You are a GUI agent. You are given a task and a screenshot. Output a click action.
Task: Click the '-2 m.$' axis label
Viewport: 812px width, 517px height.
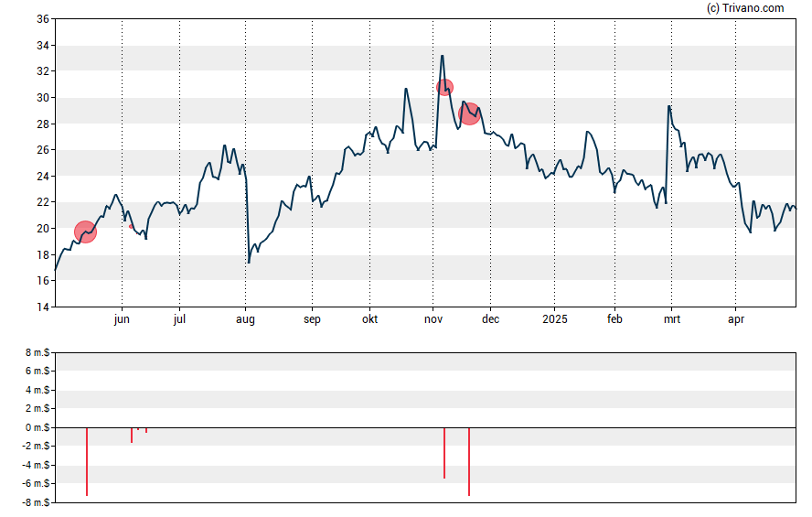click(x=36, y=446)
